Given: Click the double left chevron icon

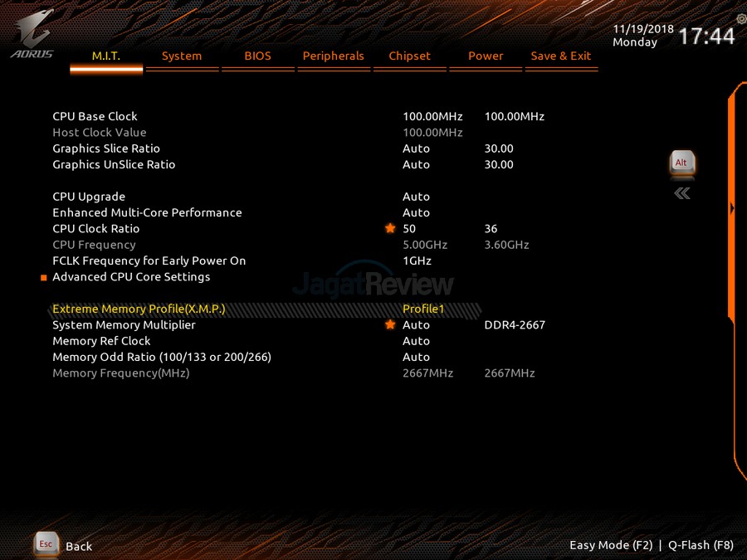Looking at the screenshot, I should pyautogui.click(x=682, y=193).
